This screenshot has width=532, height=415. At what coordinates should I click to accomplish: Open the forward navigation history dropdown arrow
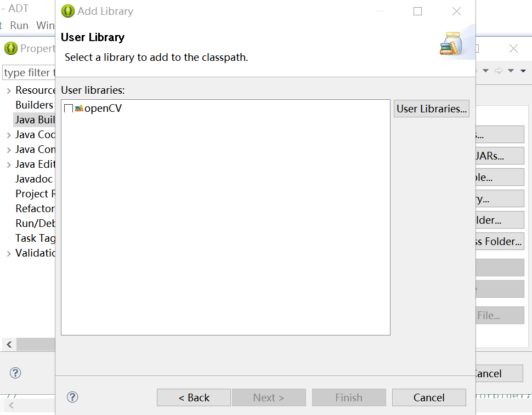coord(511,71)
